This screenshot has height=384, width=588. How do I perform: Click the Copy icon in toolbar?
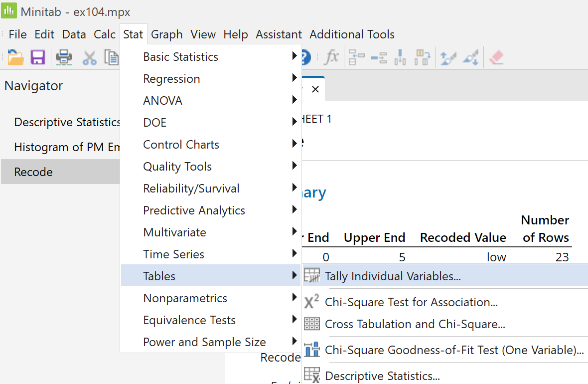(x=112, y=57)
